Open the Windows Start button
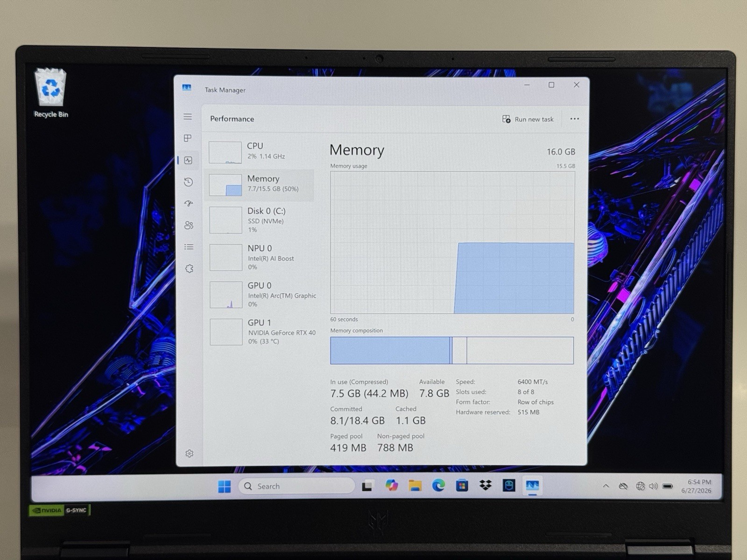This screenshot has width=747, height=560. [x=225, y=486]
